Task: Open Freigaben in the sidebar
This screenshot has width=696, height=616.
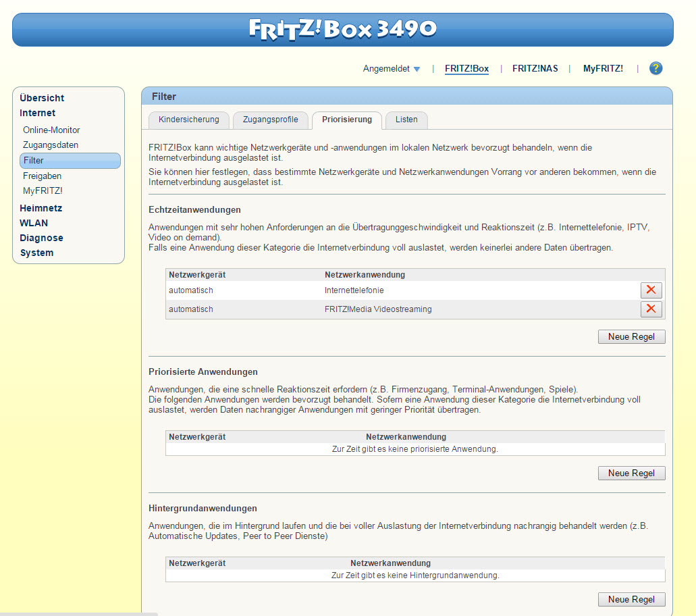Action: 42,176
